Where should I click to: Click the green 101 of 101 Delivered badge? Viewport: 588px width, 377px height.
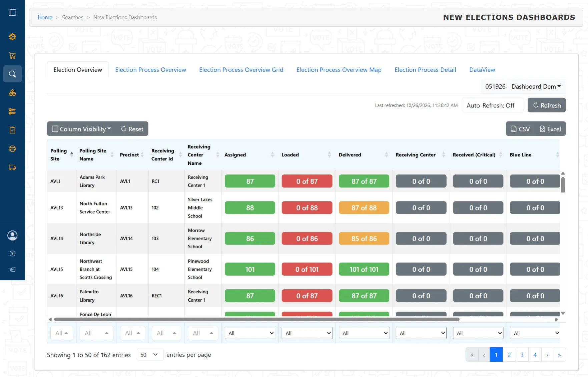coord(364,269)
